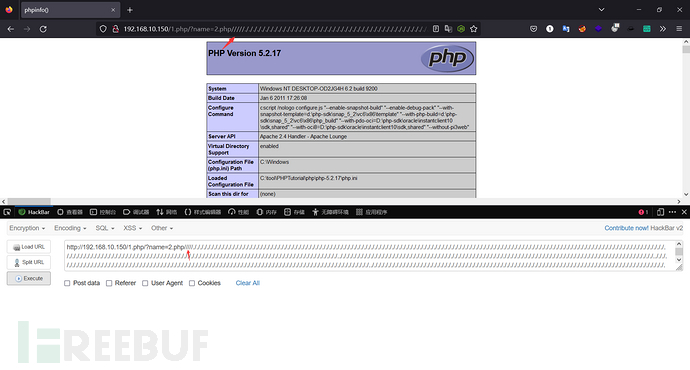Open the Style Editor devtools tab
This screenshot has width=690, height=370.
coord(203,212)
